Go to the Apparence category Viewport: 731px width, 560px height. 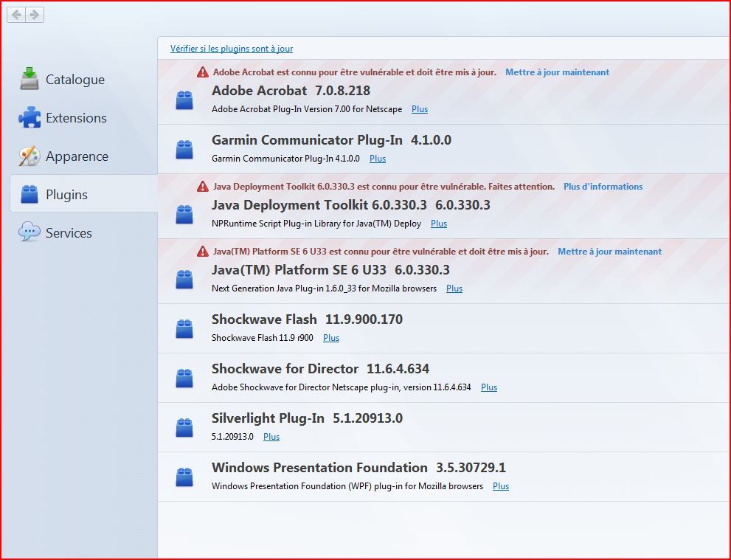(x=76, y=156)
